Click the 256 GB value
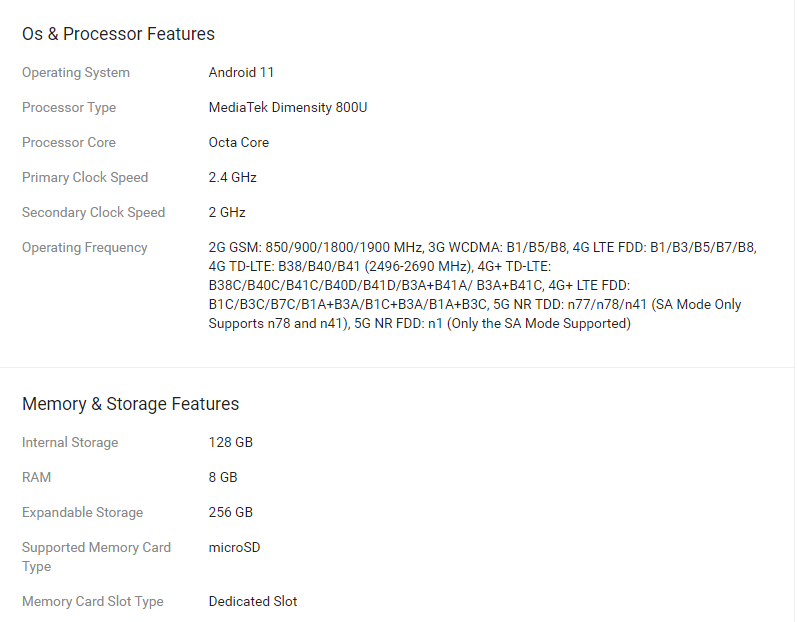Screen dimensions: 797x622 (x=230, y=513)
